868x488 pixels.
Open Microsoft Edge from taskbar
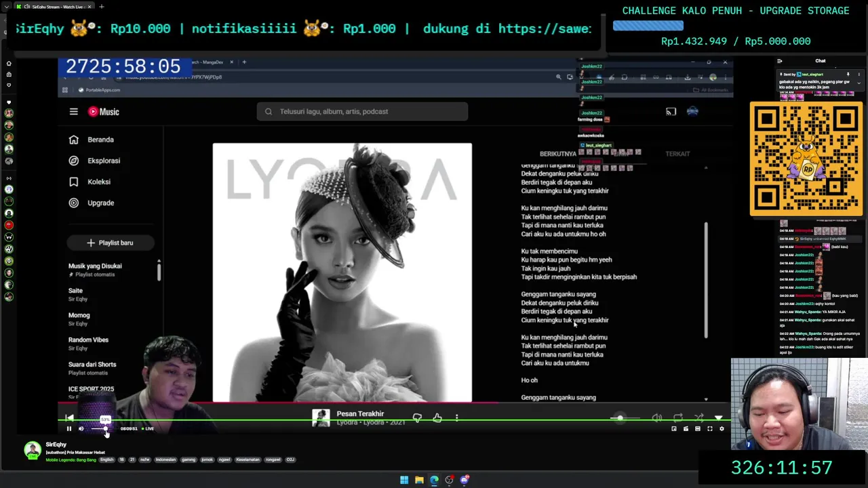click(x=434, y=480)
